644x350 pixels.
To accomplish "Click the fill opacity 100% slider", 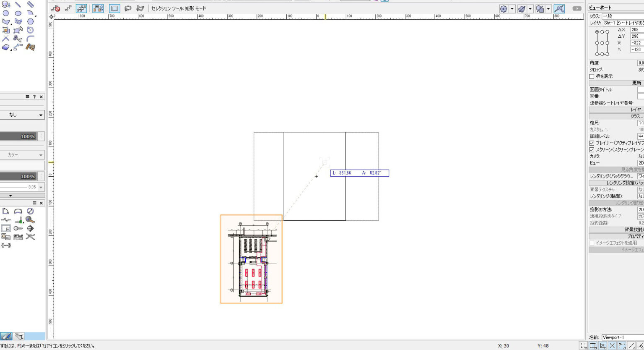I will [19, 136].
